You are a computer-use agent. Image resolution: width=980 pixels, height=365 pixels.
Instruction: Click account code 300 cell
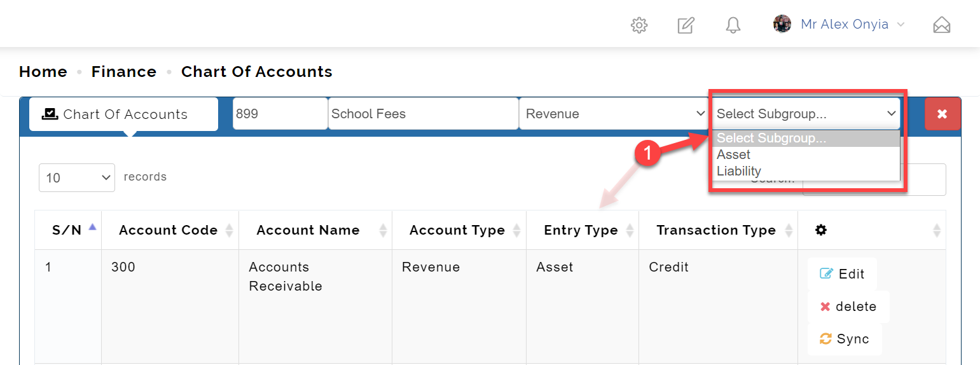[x=170, y=306]
